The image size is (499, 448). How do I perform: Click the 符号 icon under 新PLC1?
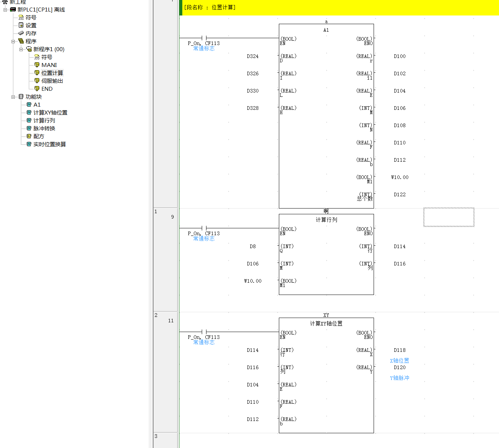21,17
